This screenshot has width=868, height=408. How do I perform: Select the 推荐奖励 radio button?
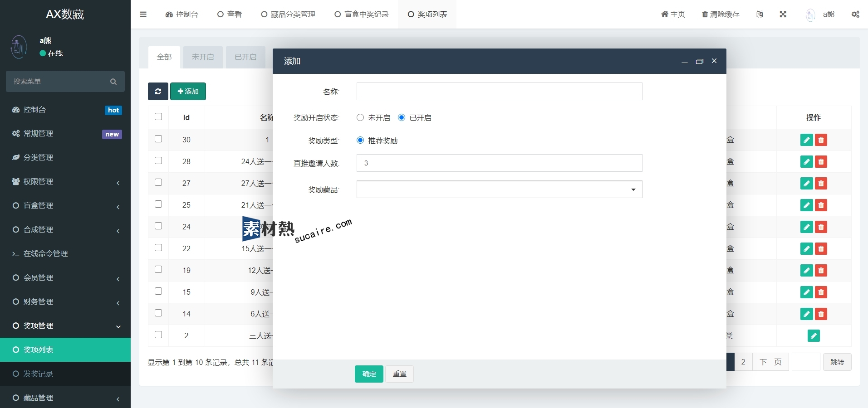coord(360,140)
